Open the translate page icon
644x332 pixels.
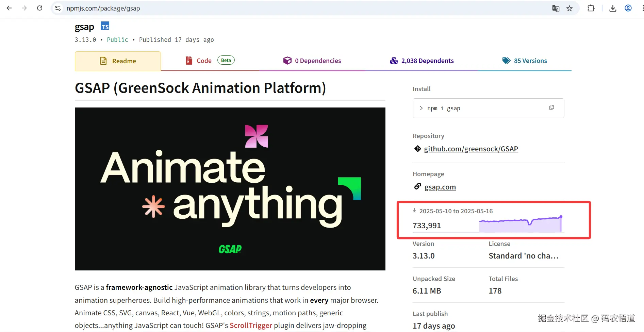[x=556, y=9]
